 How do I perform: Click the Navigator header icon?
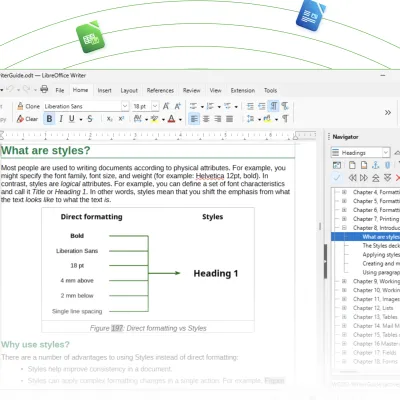point(352,165)
